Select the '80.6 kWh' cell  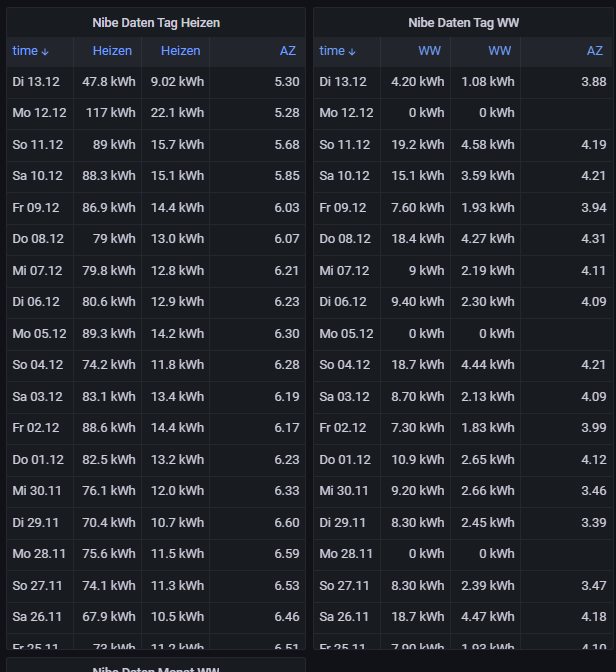(x=109, y=302)
